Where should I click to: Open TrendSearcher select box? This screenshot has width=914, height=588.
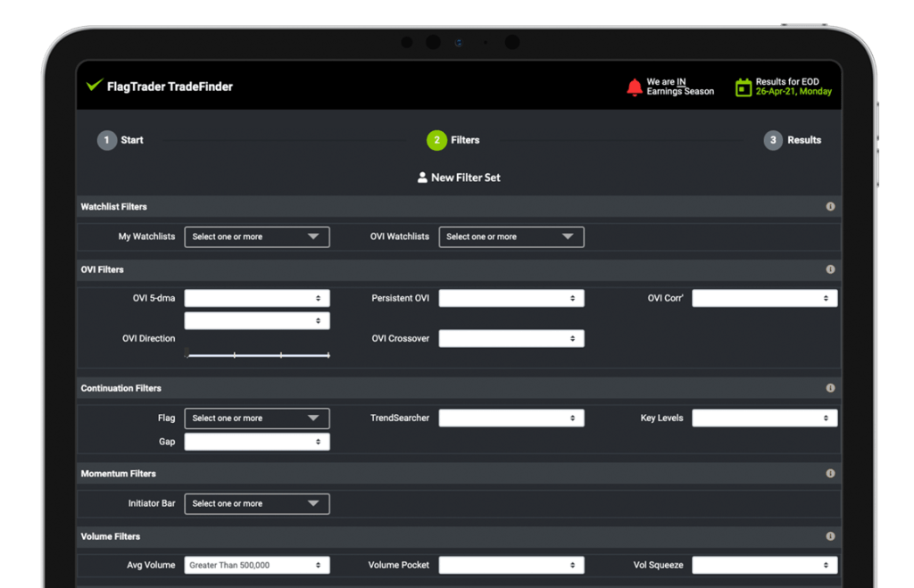click(x=511, y=418)
